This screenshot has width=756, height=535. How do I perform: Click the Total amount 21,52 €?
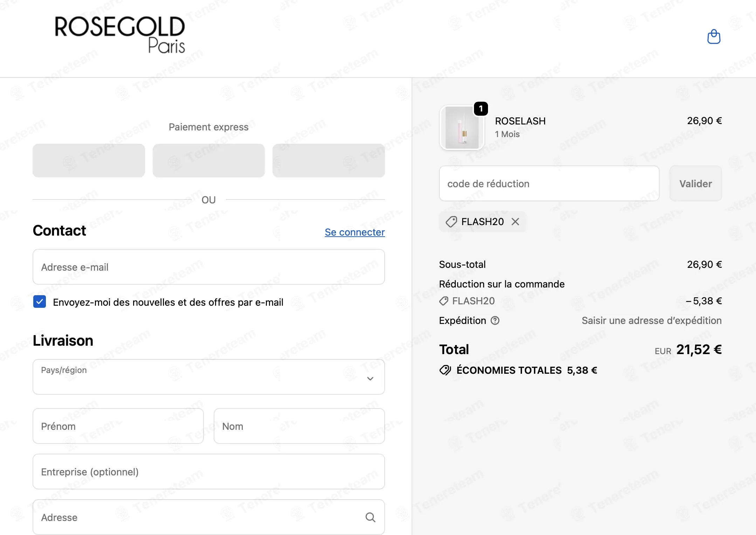pos(699,349)
